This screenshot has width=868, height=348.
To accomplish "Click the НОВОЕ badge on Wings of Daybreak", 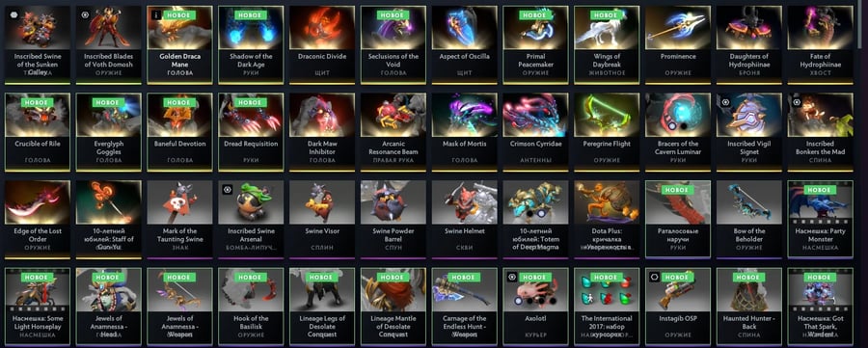I will point(607,14).
